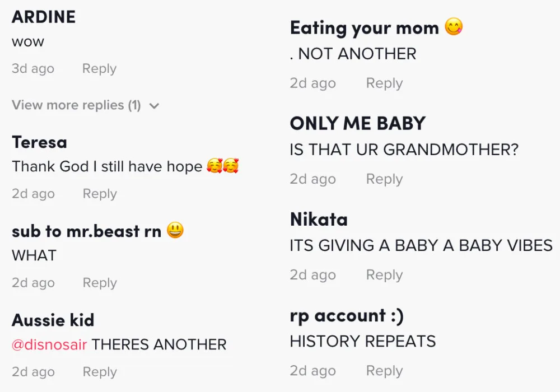Reply to the WHAT comment

[x=100, y=283]
